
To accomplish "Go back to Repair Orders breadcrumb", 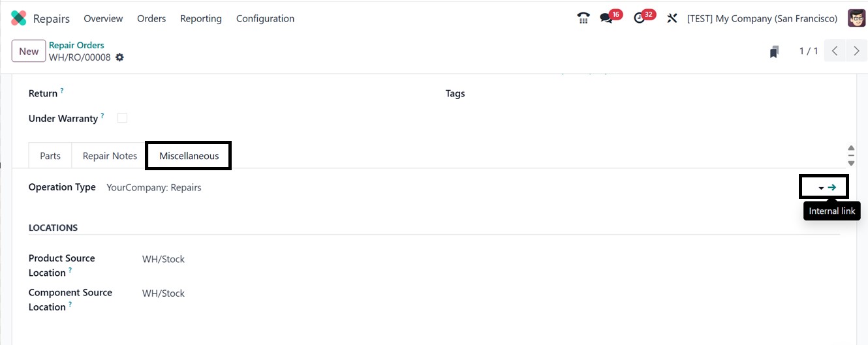I will 76,45.
